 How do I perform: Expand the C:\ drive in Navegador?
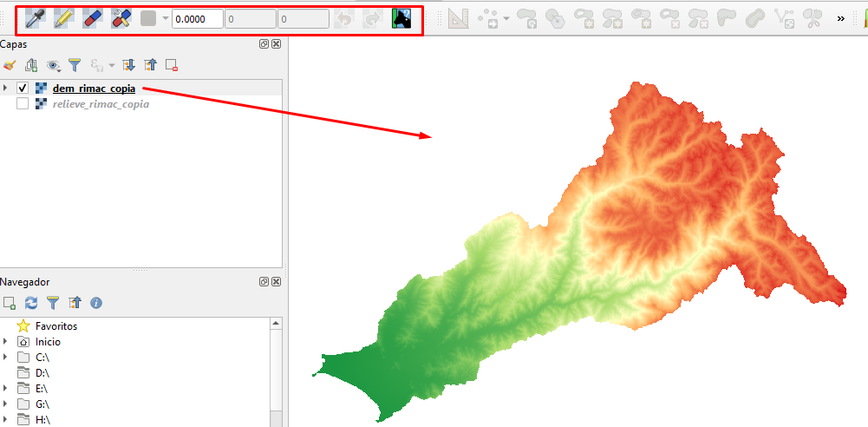[6, 357]
